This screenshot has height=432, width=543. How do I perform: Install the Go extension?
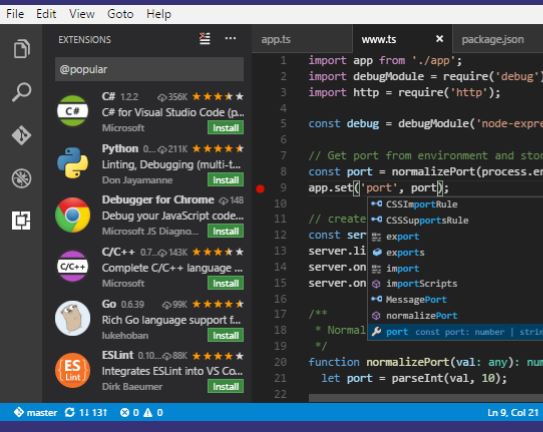point(225,335)
